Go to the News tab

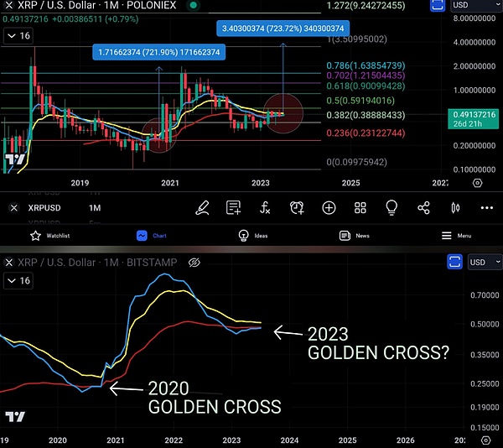coord(354,236)
